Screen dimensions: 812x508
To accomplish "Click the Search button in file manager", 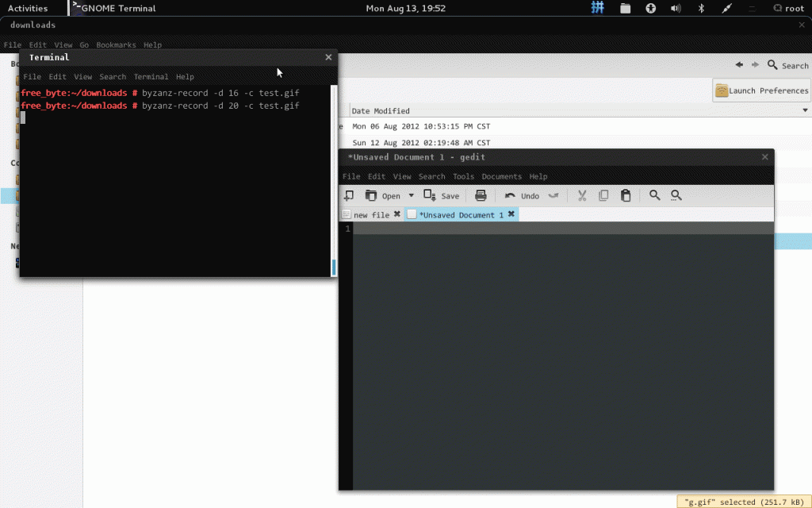I will tap(787, 65).
